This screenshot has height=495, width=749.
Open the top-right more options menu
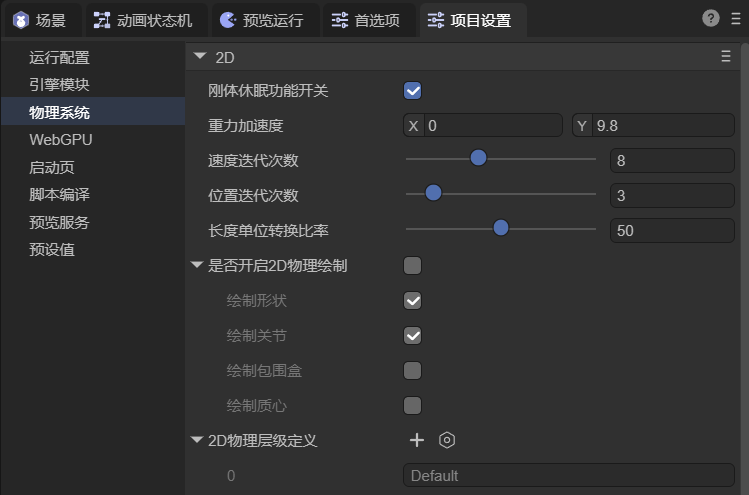[x=734, y=18]
